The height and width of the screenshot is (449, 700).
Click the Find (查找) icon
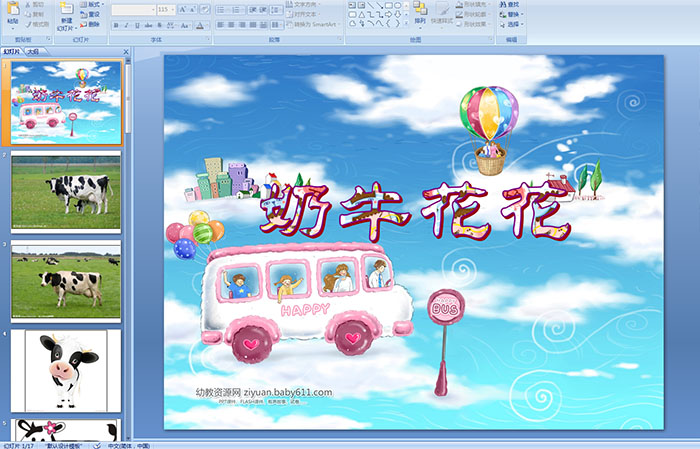(x=514, y=4)
